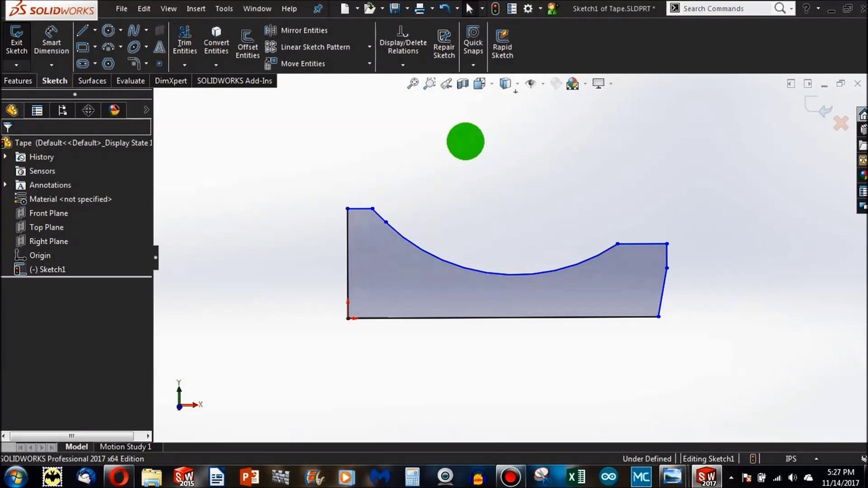Image resolution: width=868 pixels, height=488 pixels.
Task: Switch to the Surfaces tab
Action: pos(92,81)
